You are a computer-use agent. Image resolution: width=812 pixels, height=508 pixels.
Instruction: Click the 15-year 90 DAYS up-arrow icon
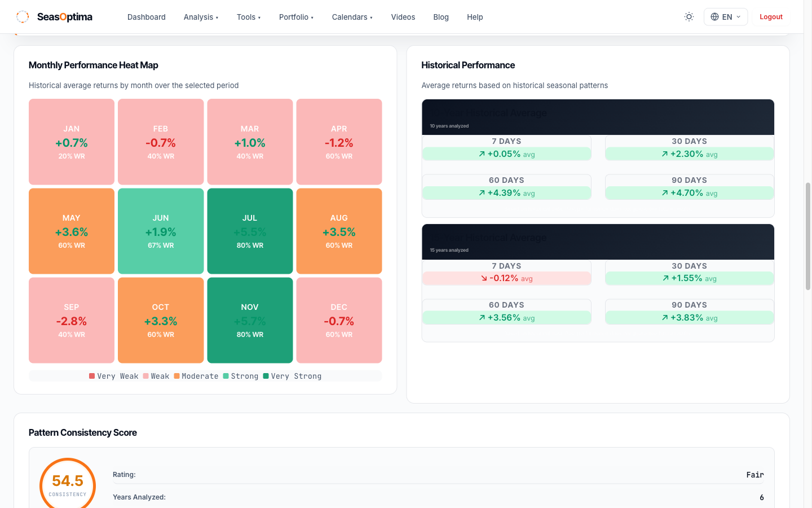coord(665,317)
